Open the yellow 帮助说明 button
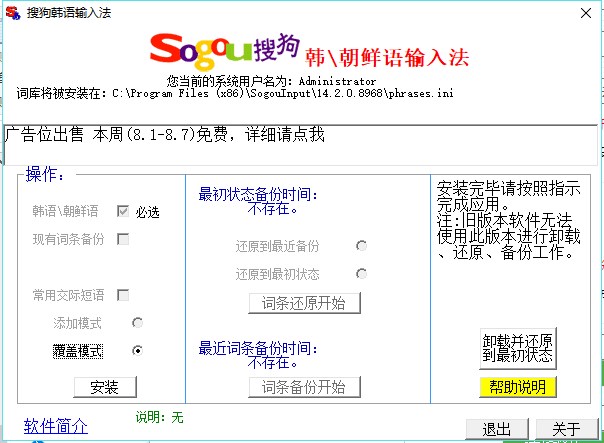This screenshot has width=604, height=443. point(517,386)
